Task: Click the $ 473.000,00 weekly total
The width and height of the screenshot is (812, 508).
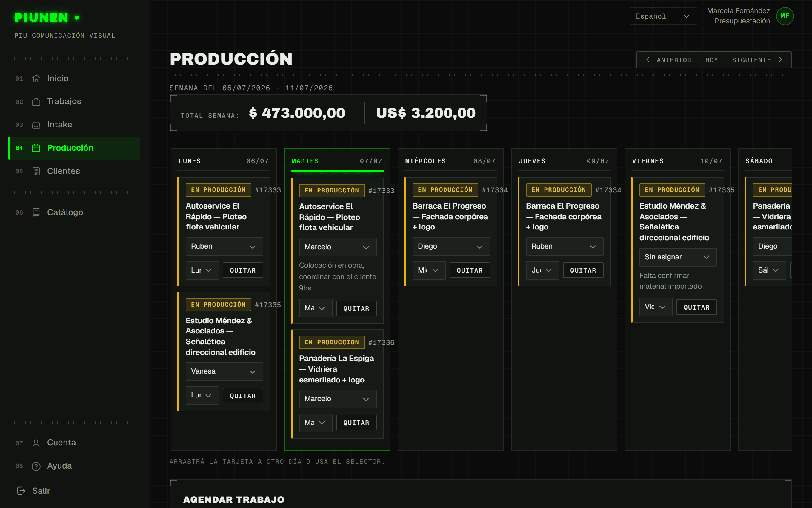Action: click(x=297, y=113)
